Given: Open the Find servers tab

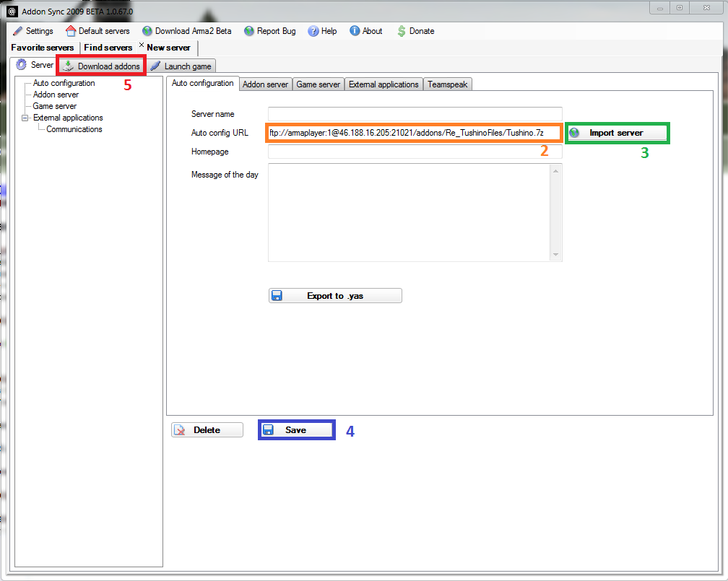Looking at the screenshot, I should tap(108, 48).
